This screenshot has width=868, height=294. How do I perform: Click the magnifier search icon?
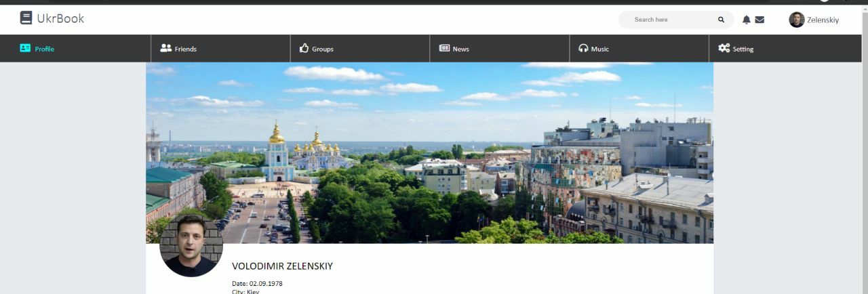721,20
